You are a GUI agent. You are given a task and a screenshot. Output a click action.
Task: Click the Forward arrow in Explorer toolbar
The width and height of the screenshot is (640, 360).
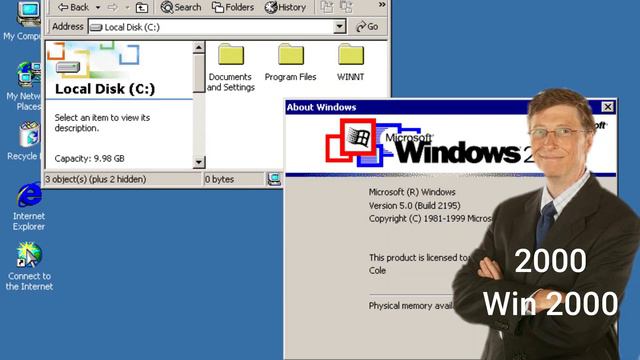(x=113, y=7)
